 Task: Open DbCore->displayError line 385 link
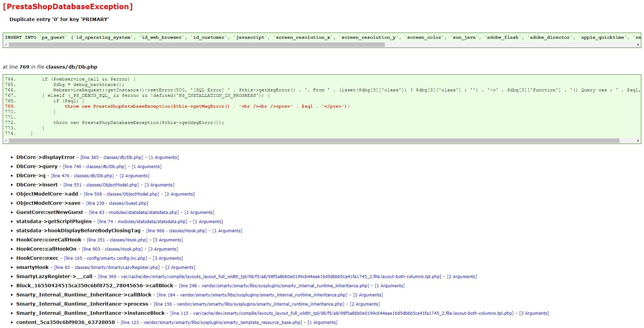(112, 158)
